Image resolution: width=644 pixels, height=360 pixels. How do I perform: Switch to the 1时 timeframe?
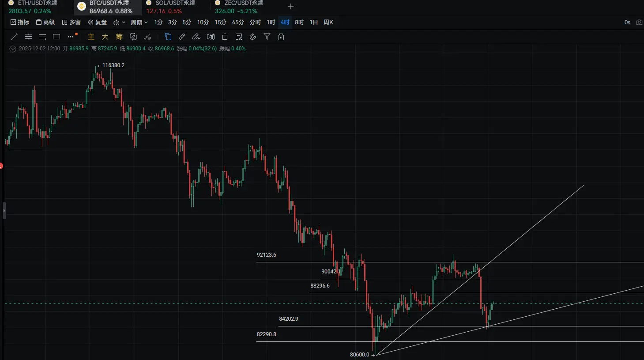click(271, 22)
